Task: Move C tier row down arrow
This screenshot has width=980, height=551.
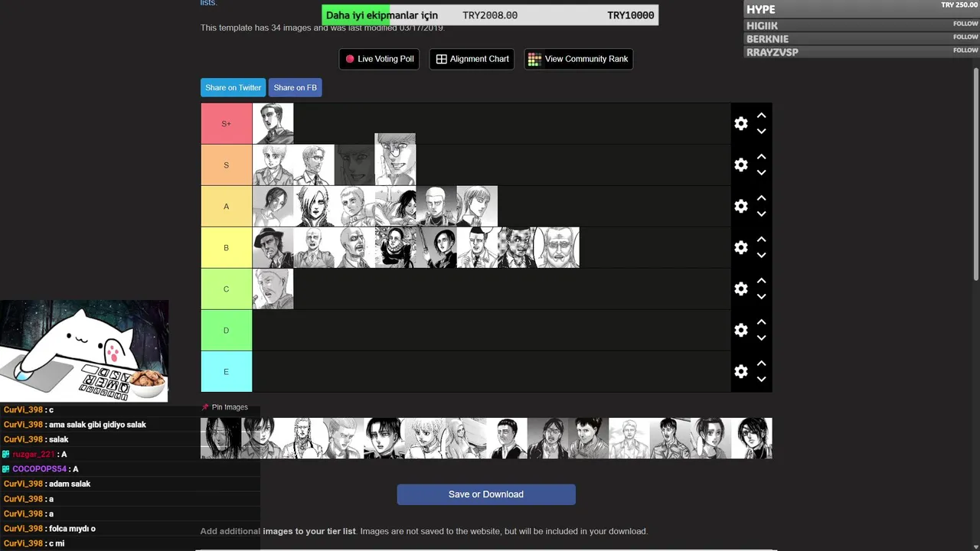Action: pos(761,296)
